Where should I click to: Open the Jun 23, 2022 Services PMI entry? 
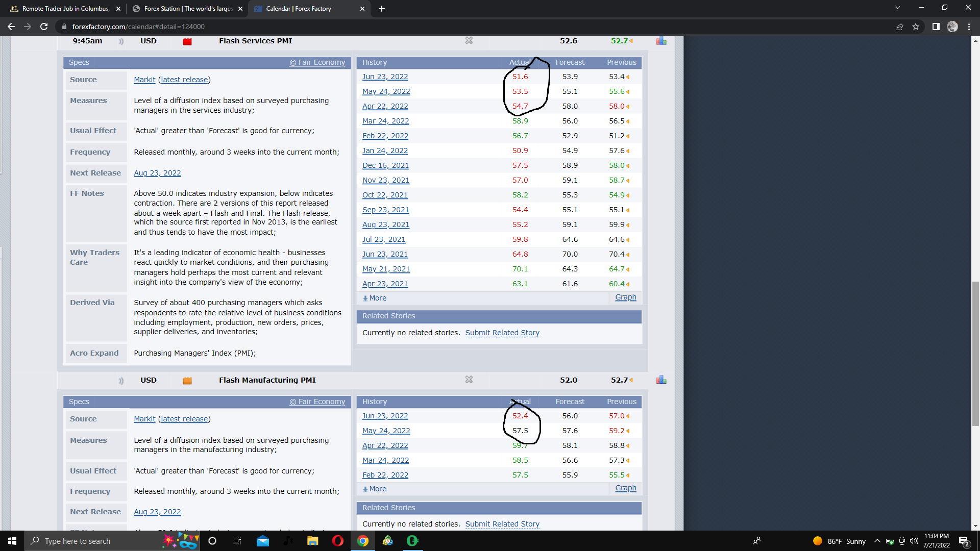pos(385,77)
